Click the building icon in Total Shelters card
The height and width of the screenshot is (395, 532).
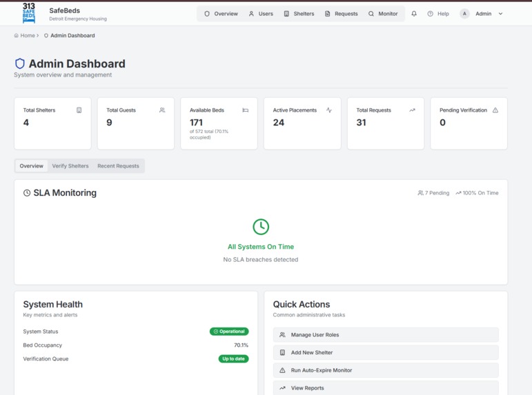pyautogui.click(x=79, y=110)
